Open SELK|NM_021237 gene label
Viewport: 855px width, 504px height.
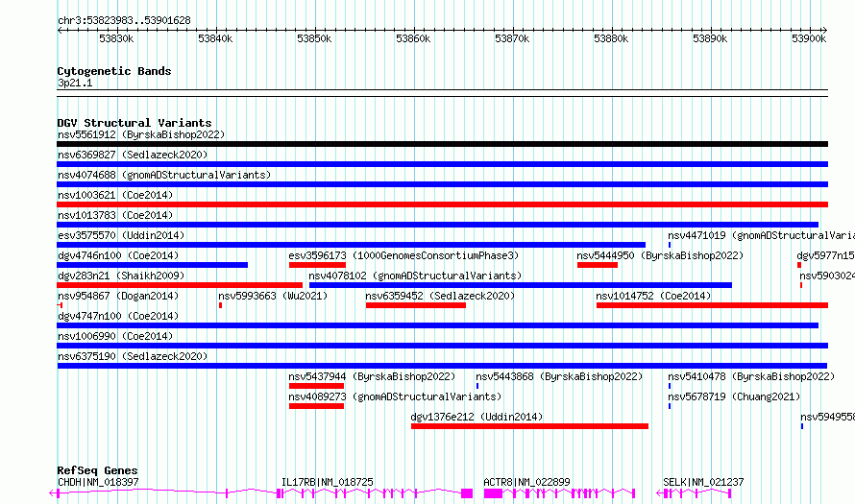click(x=703, y=482)
